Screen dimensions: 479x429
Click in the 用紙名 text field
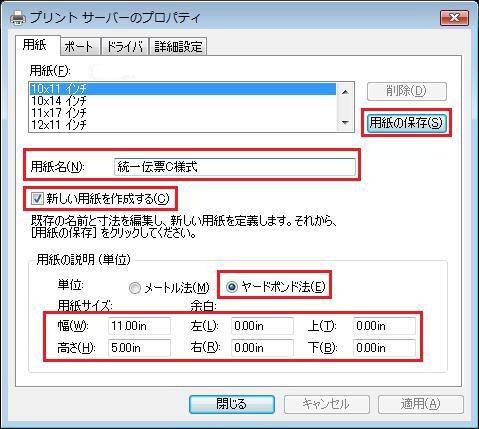point(235,167)
